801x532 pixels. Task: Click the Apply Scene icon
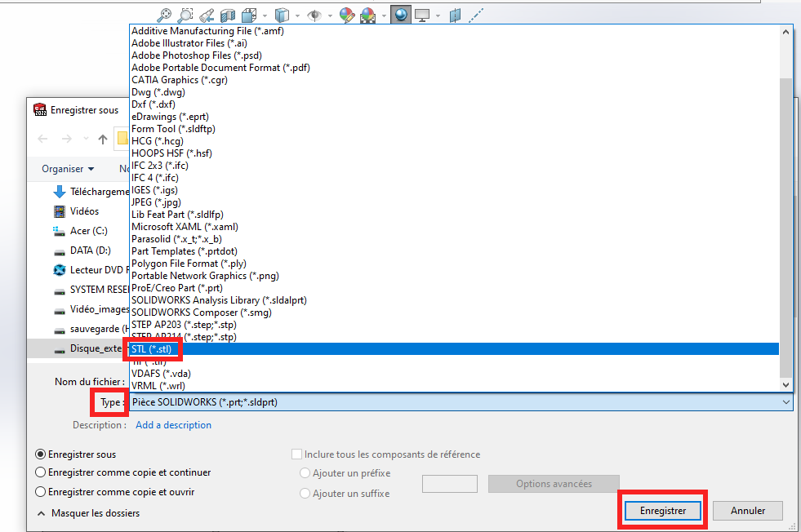coord(368,15)
